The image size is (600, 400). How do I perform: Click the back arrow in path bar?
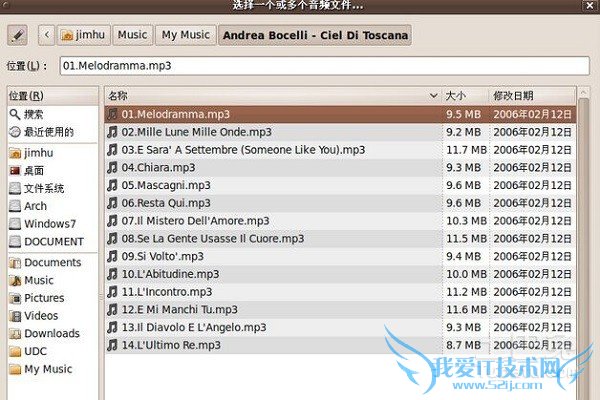tap(46, 35)
